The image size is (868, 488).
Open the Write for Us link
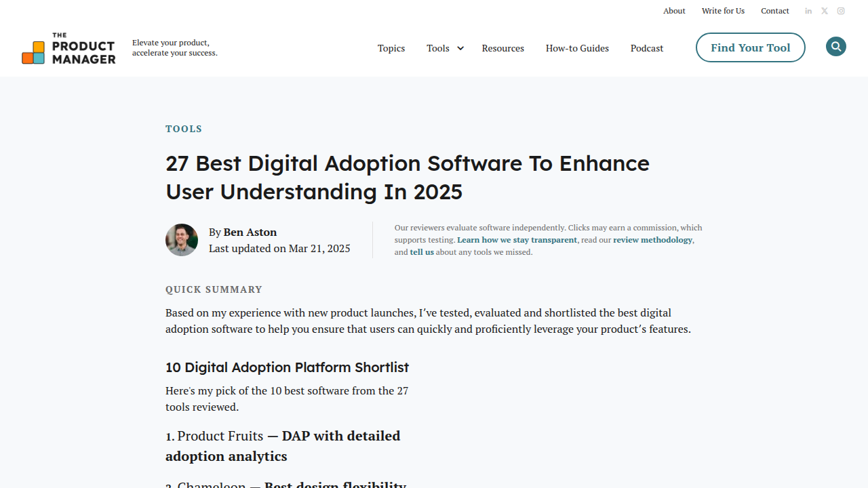[723, 11]
